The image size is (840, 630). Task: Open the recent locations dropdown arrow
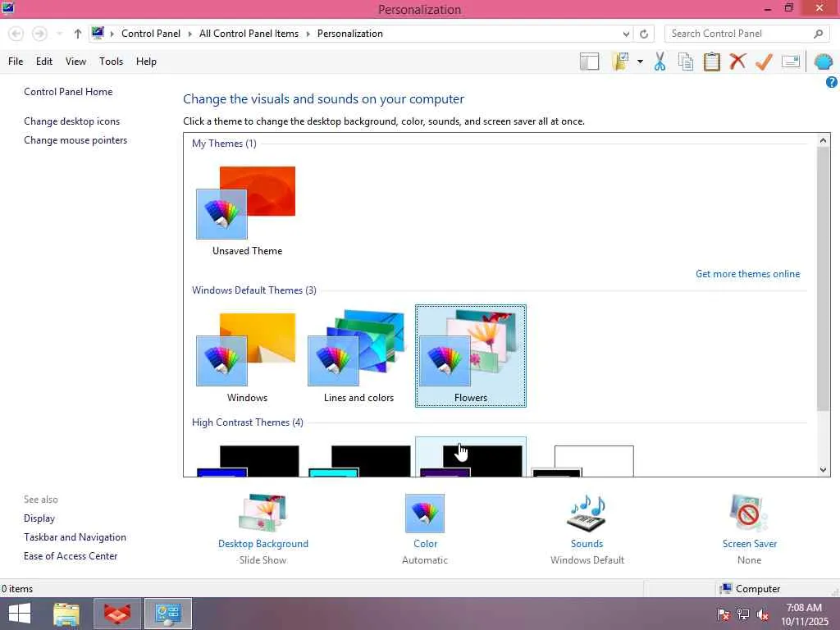59,34
